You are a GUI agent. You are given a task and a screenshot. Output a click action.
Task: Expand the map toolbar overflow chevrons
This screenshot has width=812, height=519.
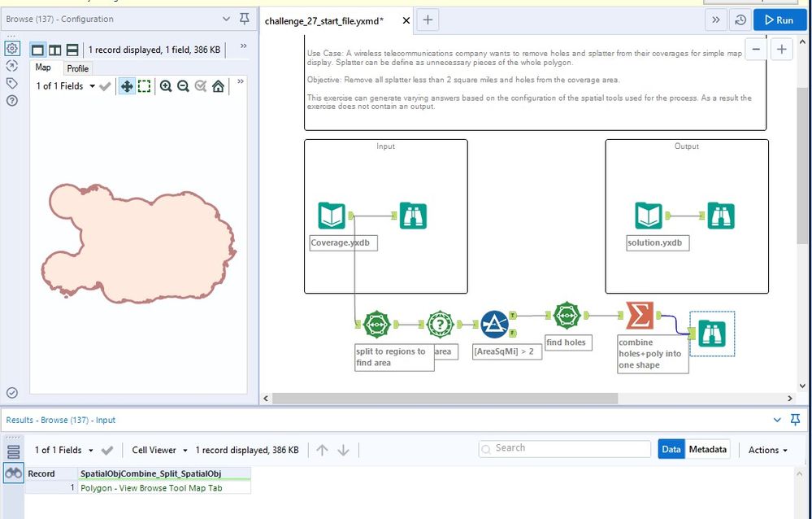pyautogui.click(x=241, y=81)
